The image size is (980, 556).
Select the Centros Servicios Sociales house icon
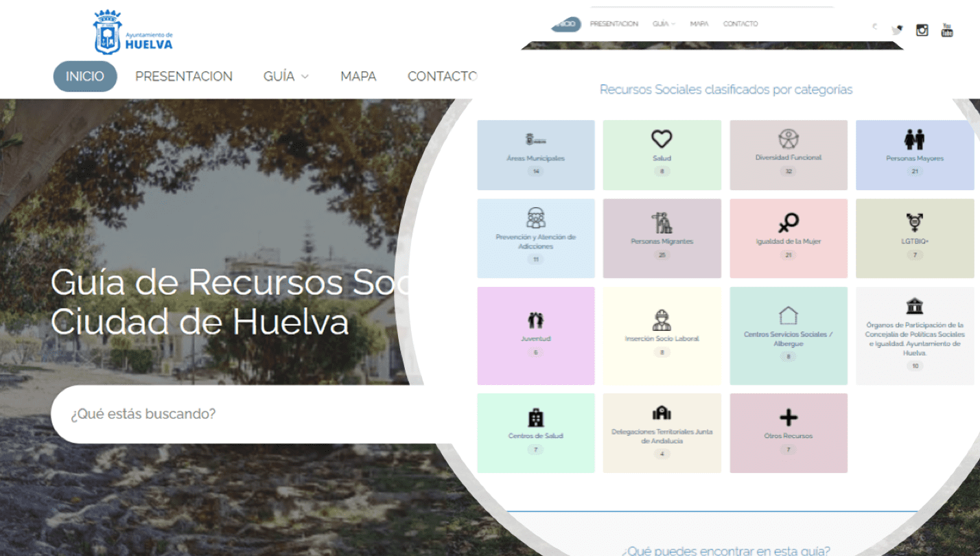[x=789, y=315]
